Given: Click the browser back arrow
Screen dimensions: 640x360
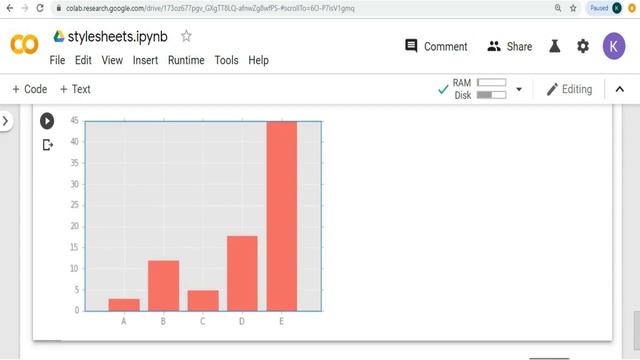Looking at the screenshot, I should pyautogui.click(x=9, y=8).
